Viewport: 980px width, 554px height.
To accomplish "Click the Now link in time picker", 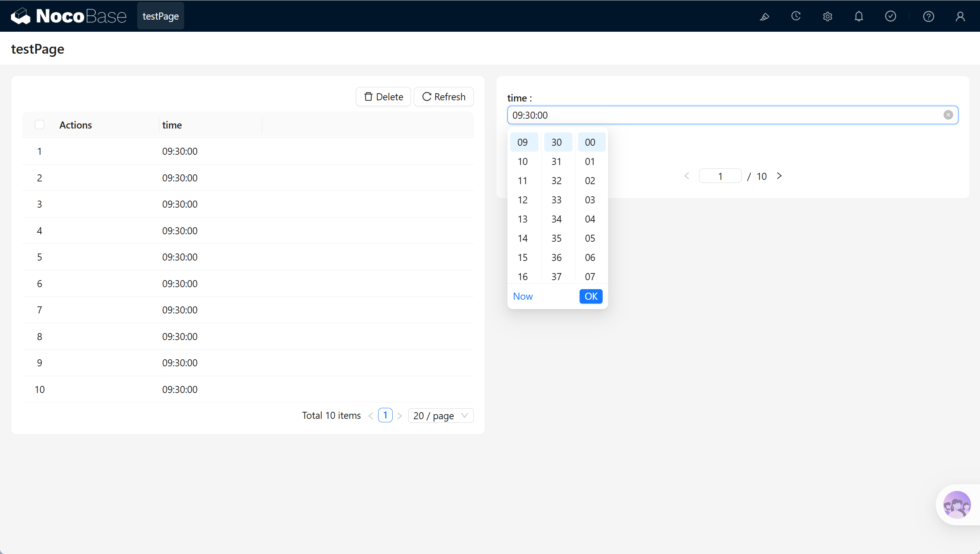I will click(523, 296).
